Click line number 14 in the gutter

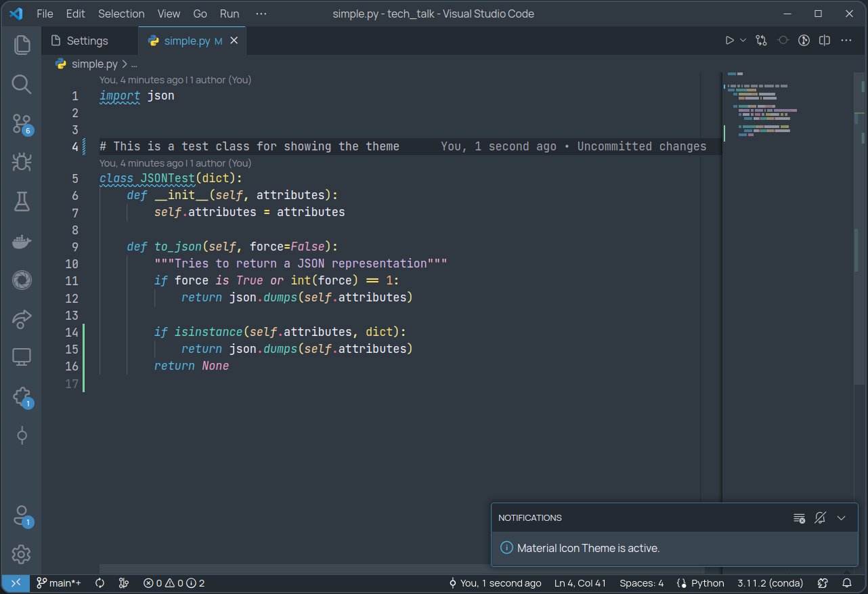(72, 332)
